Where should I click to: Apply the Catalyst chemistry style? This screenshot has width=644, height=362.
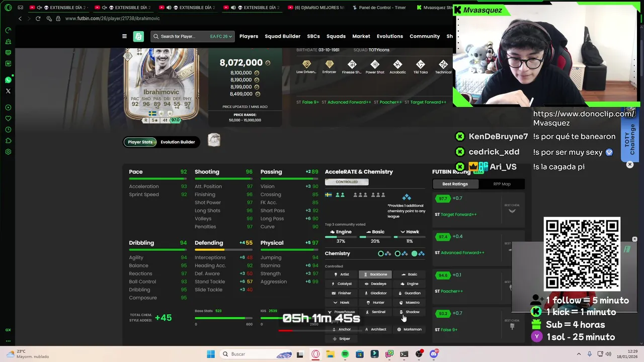point(341,284)
